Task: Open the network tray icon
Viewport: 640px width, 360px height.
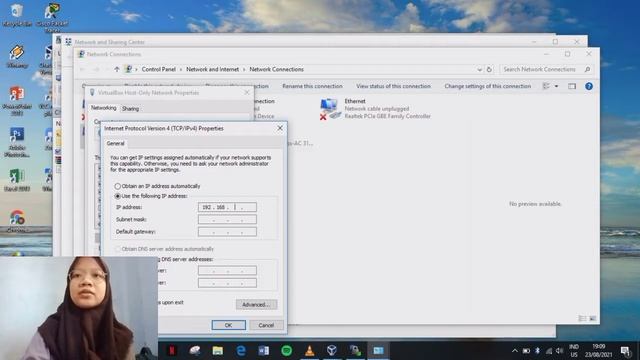Action: pos(549,351)
